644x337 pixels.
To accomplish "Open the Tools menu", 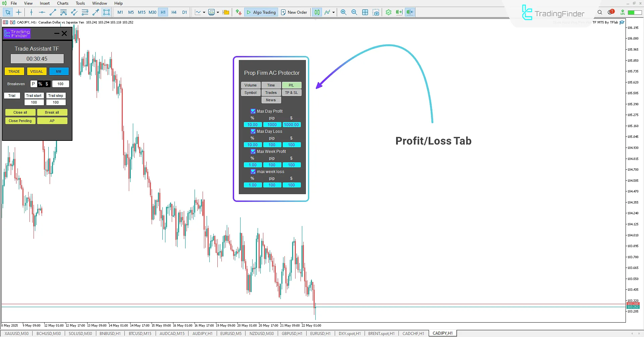I will [80, 3].
